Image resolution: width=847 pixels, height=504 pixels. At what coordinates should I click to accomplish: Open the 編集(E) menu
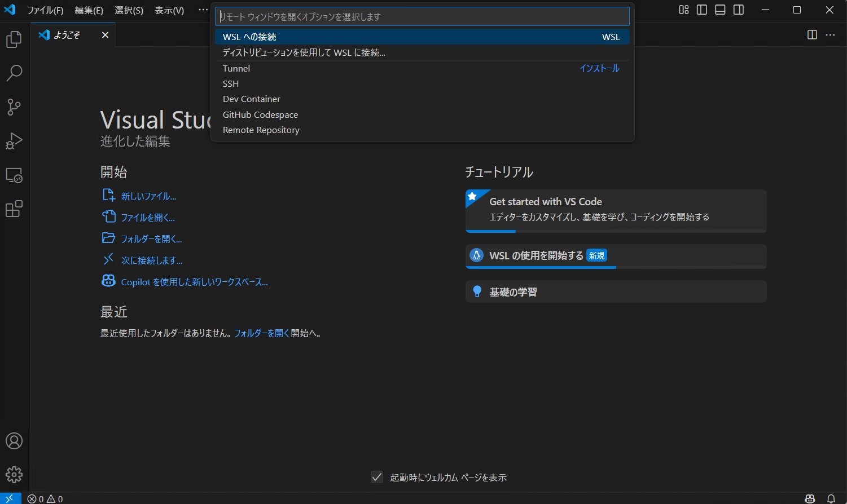[x=89, y=10]
